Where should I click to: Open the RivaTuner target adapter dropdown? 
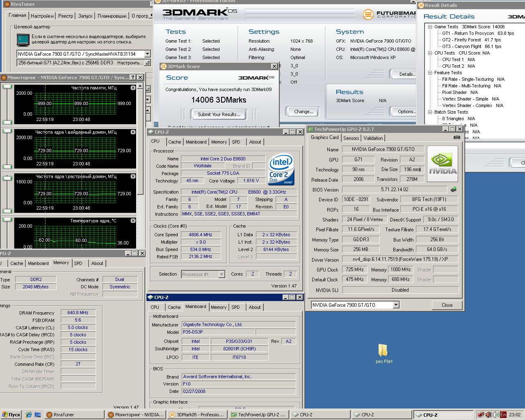pyautogui.click(x=147, y=54)
